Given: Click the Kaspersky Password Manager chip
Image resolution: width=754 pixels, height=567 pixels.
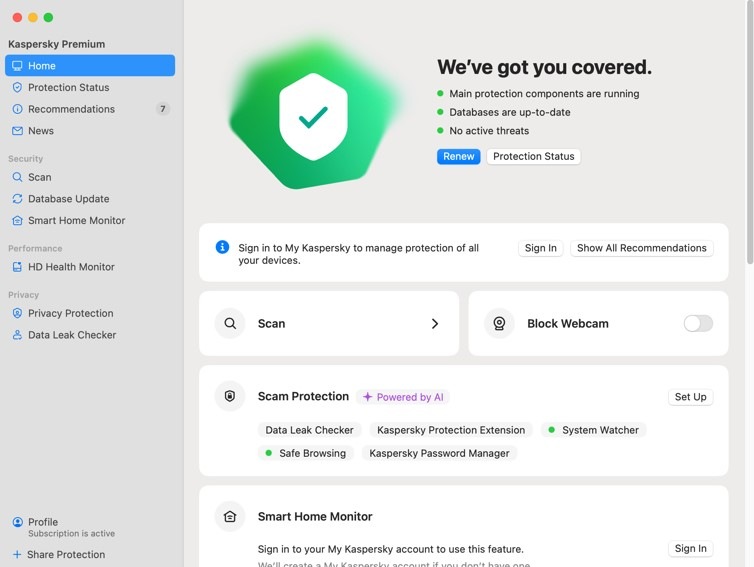Looking at the screenshot, I should [x=439, y=453].
